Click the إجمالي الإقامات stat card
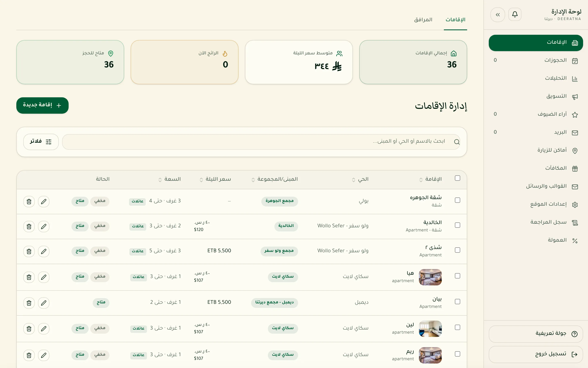 (413, 62)
